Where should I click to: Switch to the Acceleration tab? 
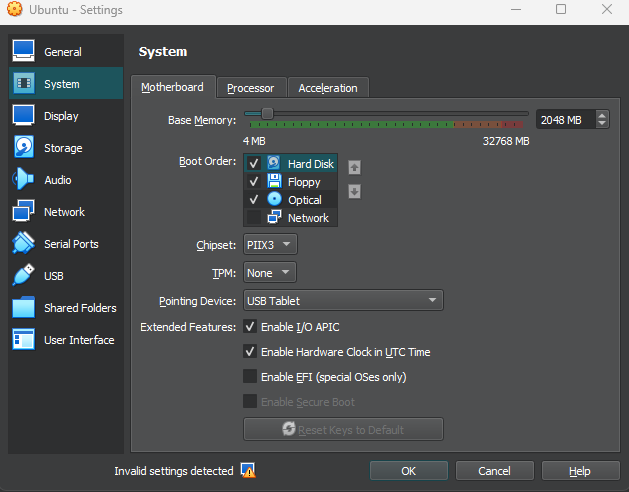coord(327,88)
